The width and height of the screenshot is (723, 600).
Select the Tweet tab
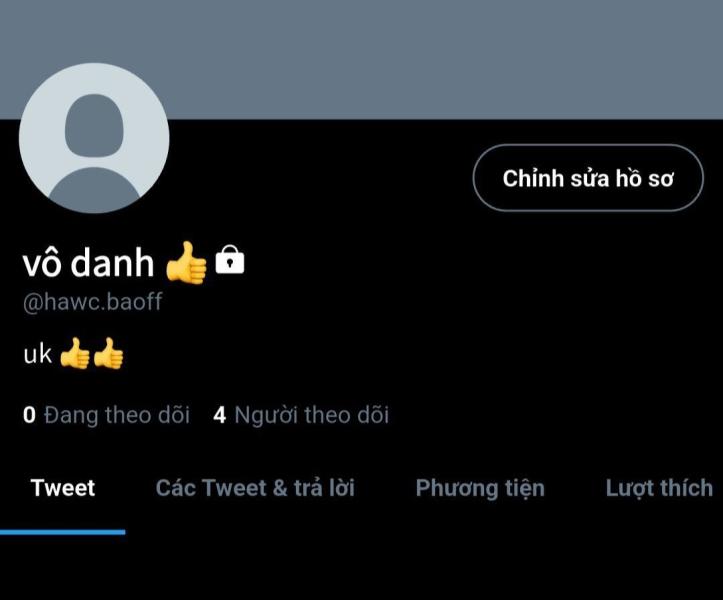[63, 488]
